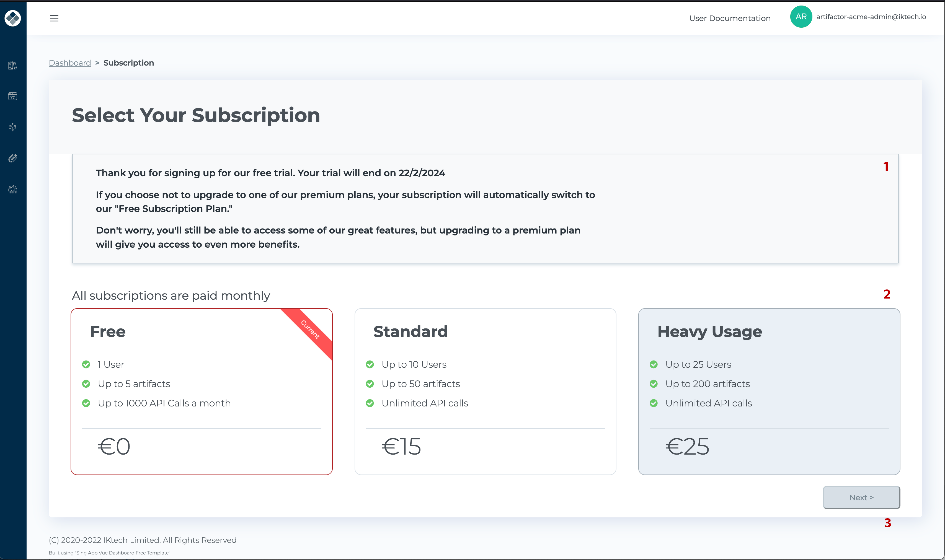Click the settings/gear icon in sidebar
945x560 pixels.
[13, 127]
